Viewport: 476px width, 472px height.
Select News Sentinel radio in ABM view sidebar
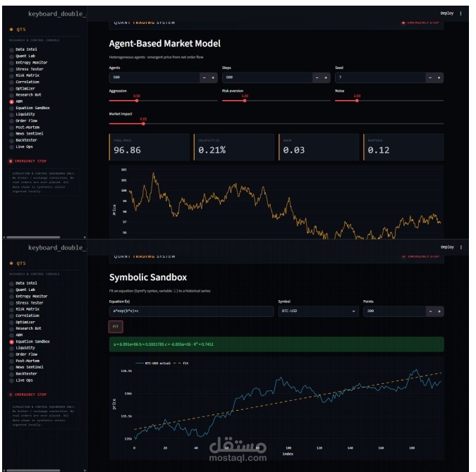coord(11,134)
